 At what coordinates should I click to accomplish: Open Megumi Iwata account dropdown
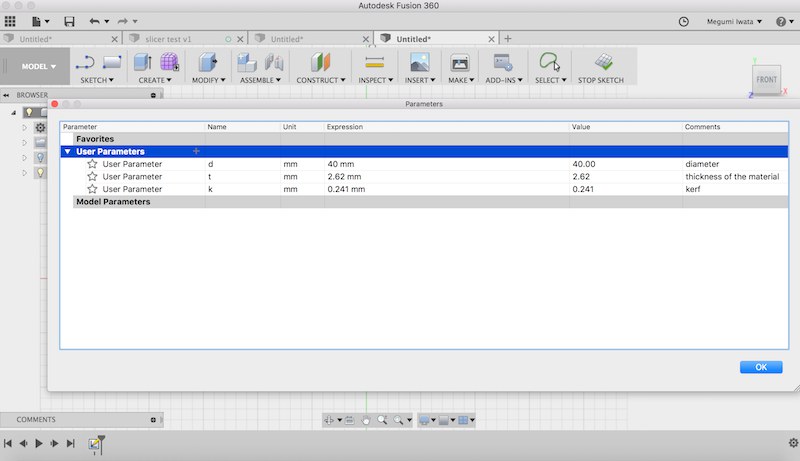734,21
